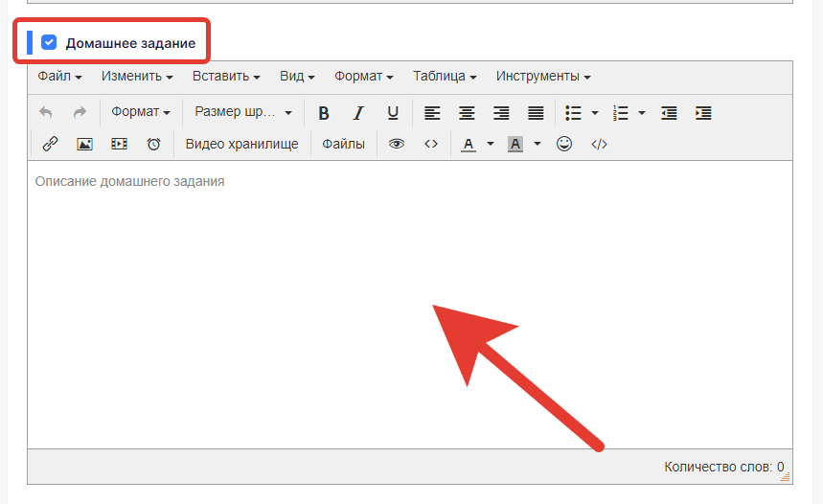This screenshot has height=504, width=823.
Task: Toggle bold formatting
Action: (324, 113)
